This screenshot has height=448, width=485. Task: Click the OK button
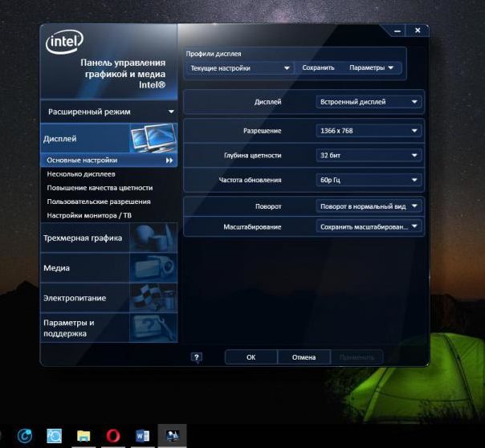click(x=251, y=357)
